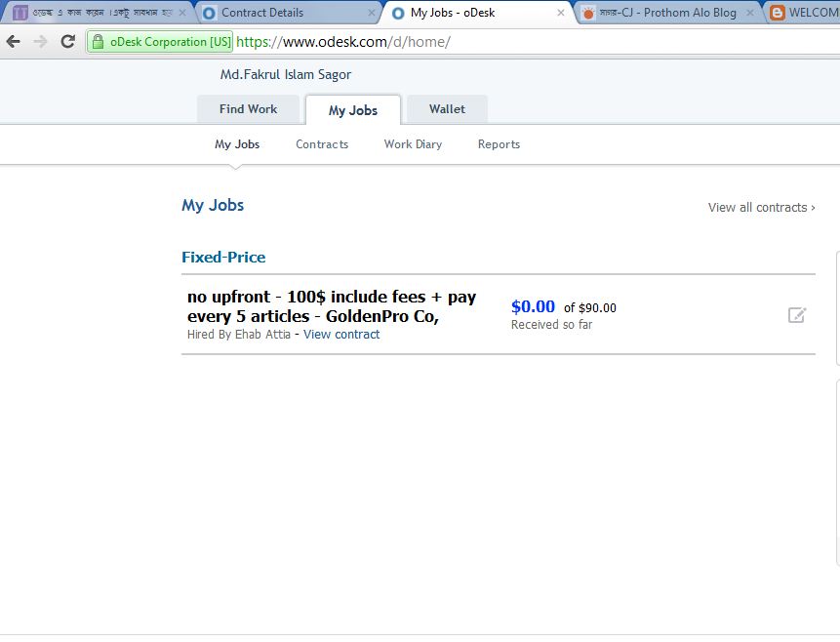The height and width of the screenshot is (642, 840).
Task: Click the browser Forward arrow
Action: tap(40, 41)
